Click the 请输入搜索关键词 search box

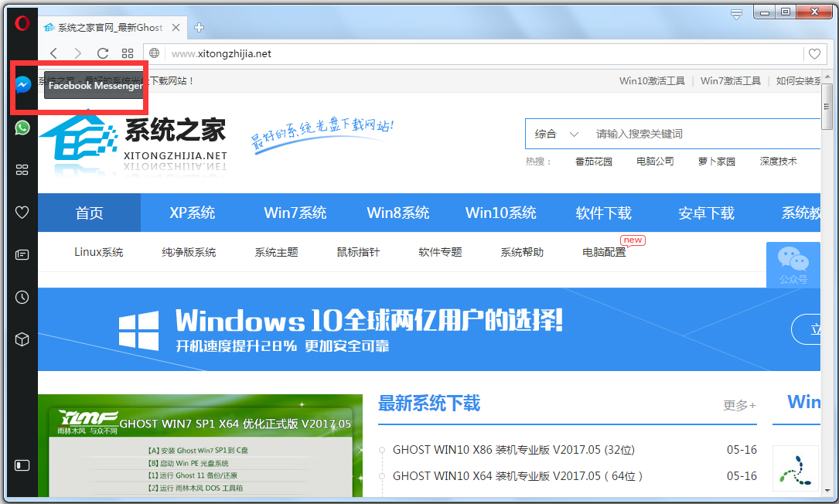706,134
